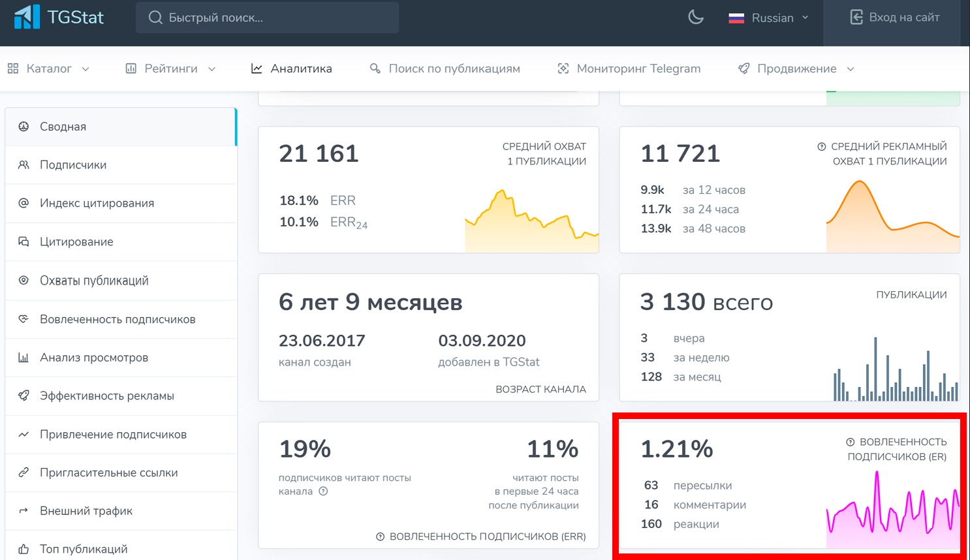Open Индекс цитирования in the sidebar
The image size is (970, 560).
point(121,203)
